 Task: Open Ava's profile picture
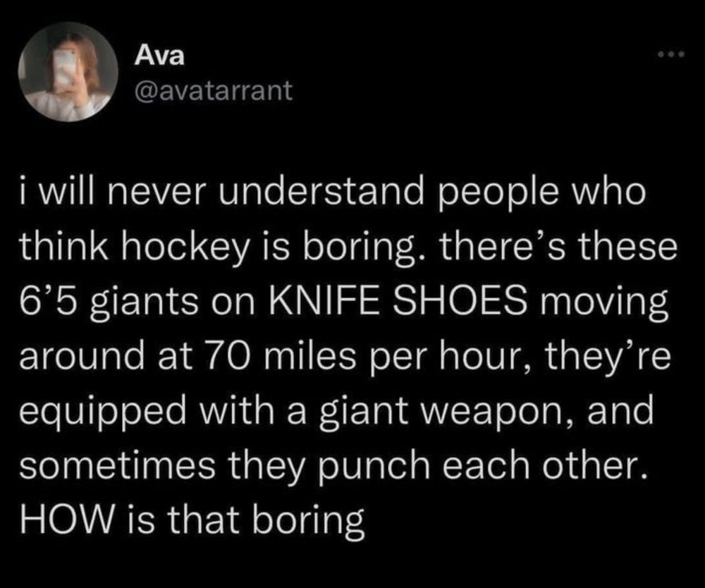(68, 72)
